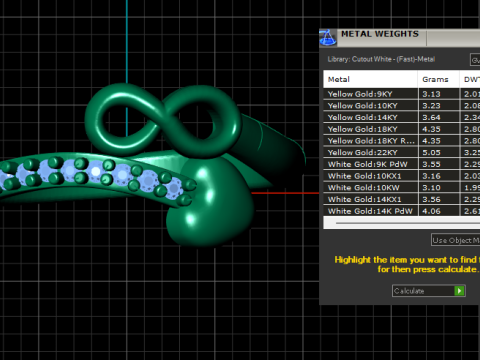Viewport: 480px width, 360px height.
Task: Click the 4.06 grams value
Action: [x=431, y=211]
